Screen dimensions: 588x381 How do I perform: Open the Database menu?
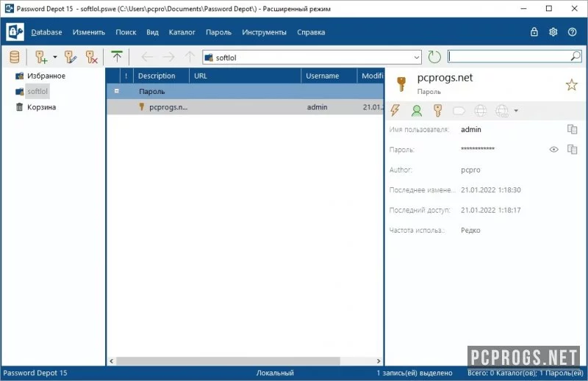coord(46,32)
